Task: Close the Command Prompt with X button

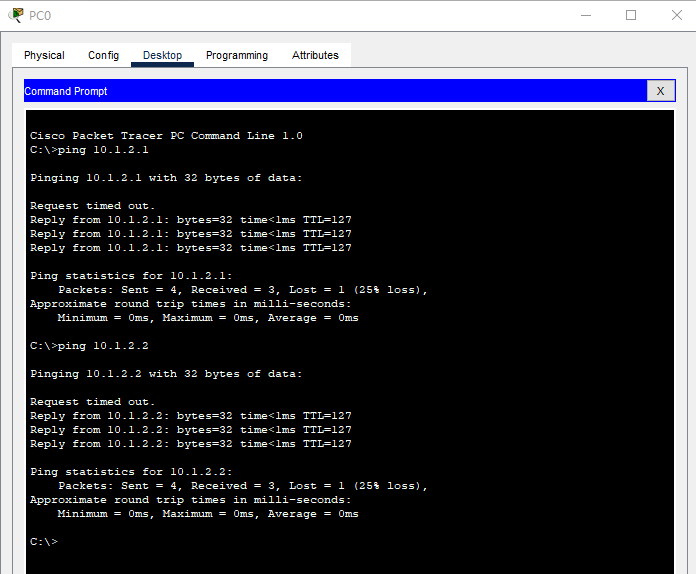Action: coord(660,91)
